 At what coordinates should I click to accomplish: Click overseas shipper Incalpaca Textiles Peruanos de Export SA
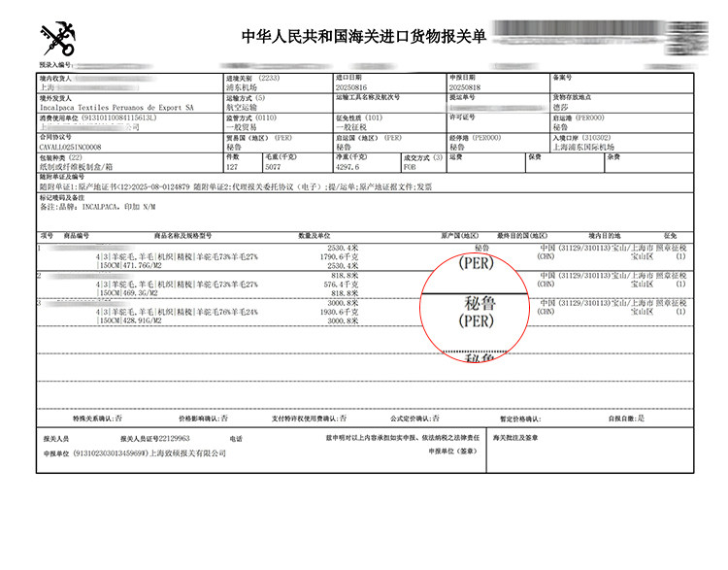click(x=116, y=108)
